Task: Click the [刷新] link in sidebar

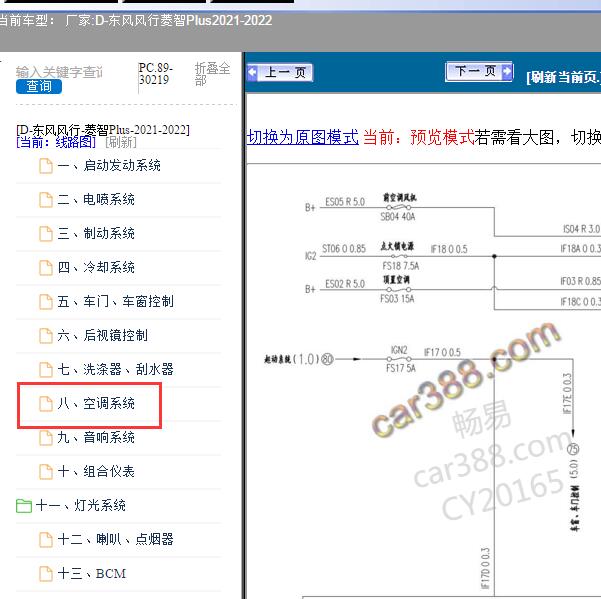Action: click(x=121, y=143)
